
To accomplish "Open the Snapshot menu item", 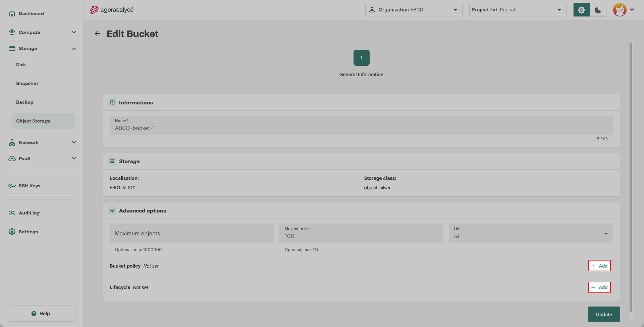I will coord(27,83).
